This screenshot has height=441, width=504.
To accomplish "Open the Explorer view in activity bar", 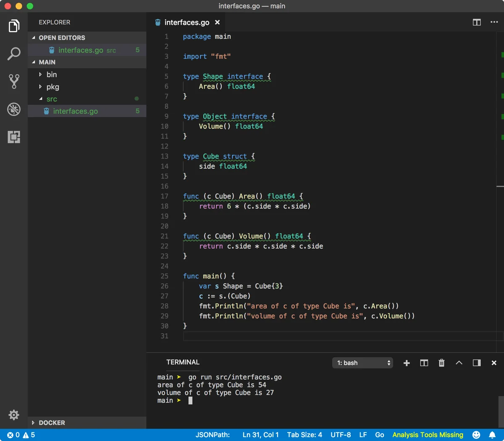I will coord(14,26).
